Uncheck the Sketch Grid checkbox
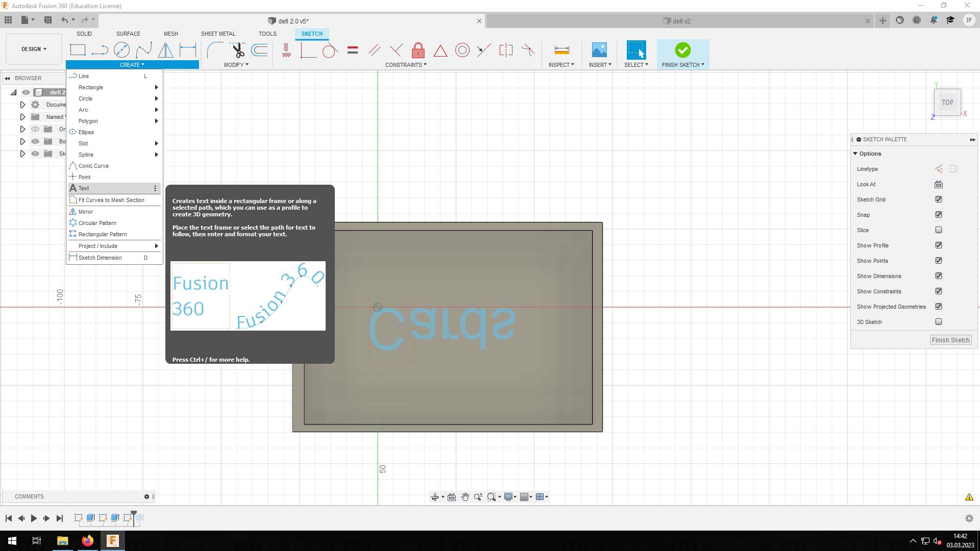 pos(938,199)
